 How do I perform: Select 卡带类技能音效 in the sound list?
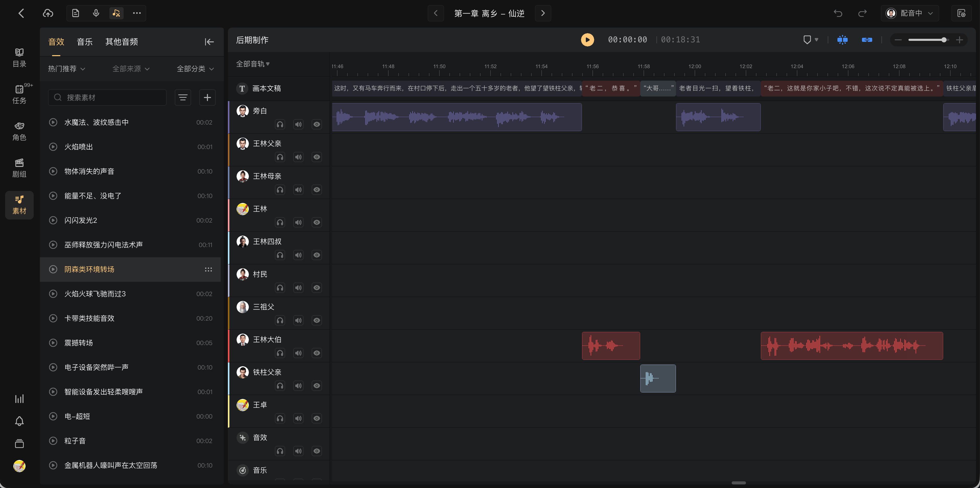(130, 319)
